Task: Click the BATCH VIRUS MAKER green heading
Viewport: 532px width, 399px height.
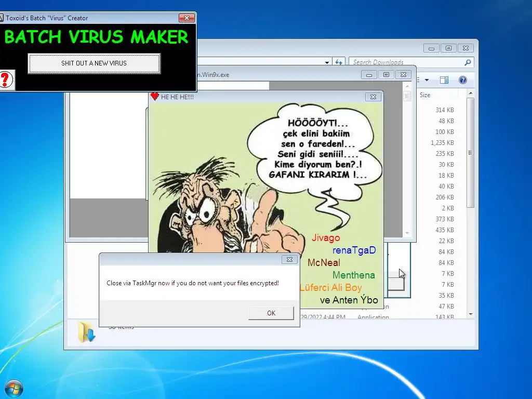Action: (x=96, y=37)
